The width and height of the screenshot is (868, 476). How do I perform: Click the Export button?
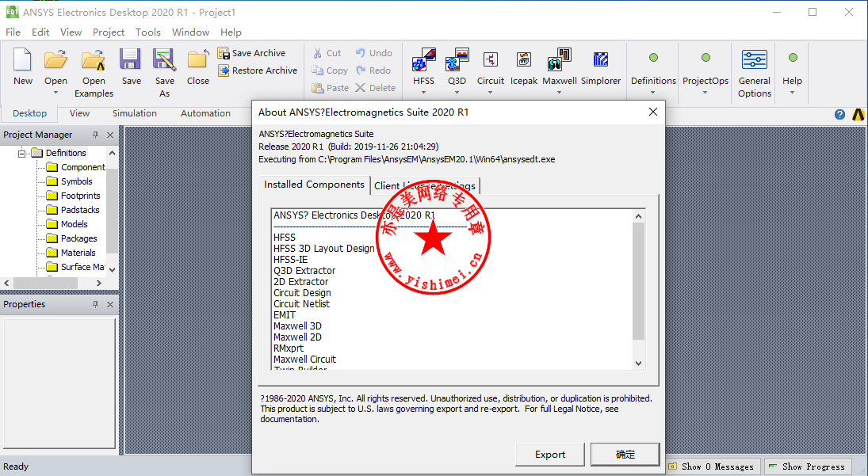click(x=549, y=455)
